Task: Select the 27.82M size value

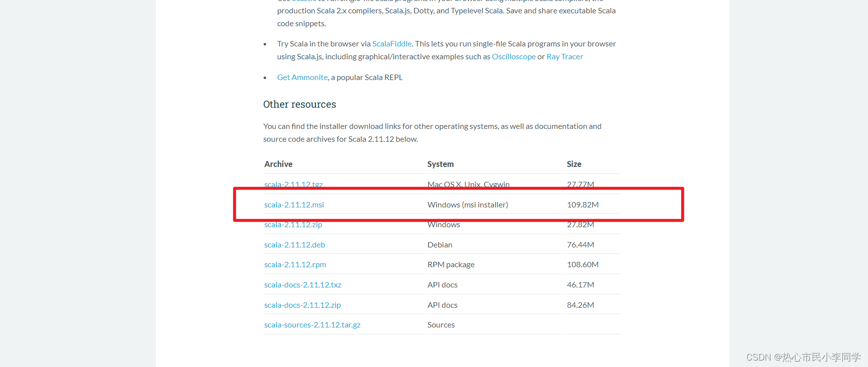Action: [580, 225]
